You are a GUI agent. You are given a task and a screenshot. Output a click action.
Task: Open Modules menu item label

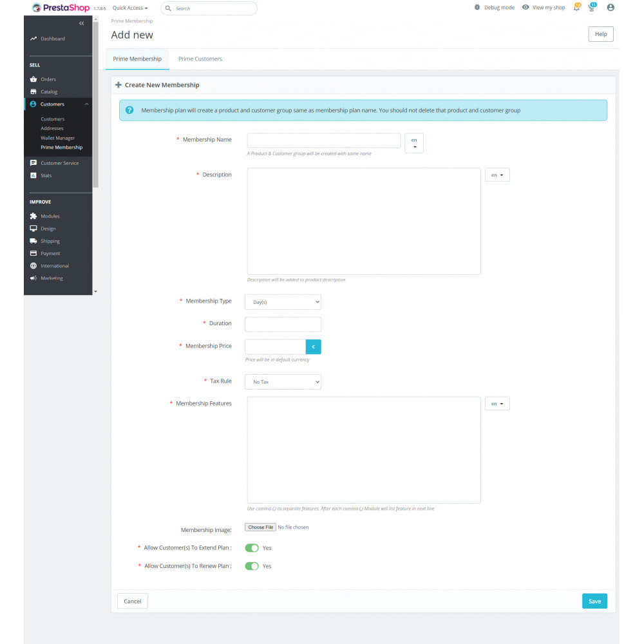(x=50, y=216)
